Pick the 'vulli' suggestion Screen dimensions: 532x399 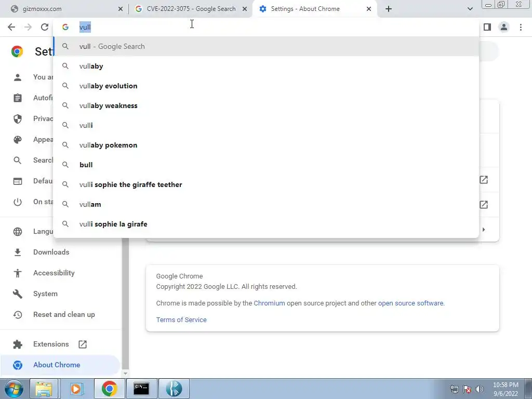point(267,125)
